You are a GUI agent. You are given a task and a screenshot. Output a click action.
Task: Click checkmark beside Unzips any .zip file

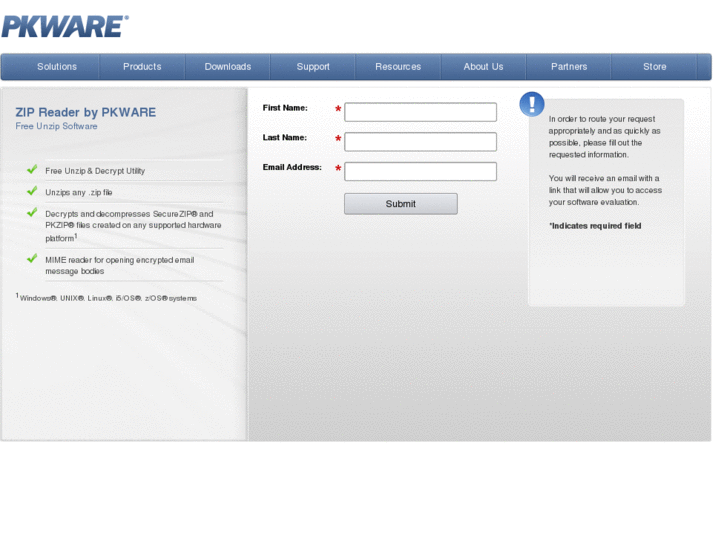click(x=32, y=191)
